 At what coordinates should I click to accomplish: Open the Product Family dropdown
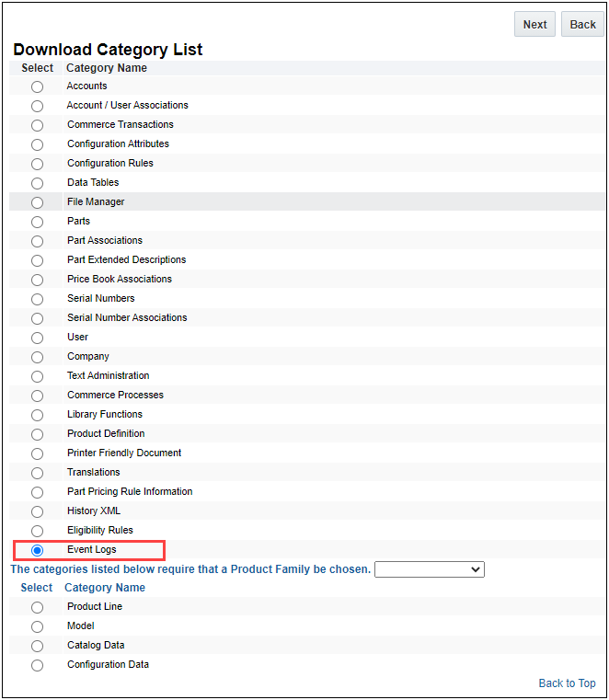429,569
